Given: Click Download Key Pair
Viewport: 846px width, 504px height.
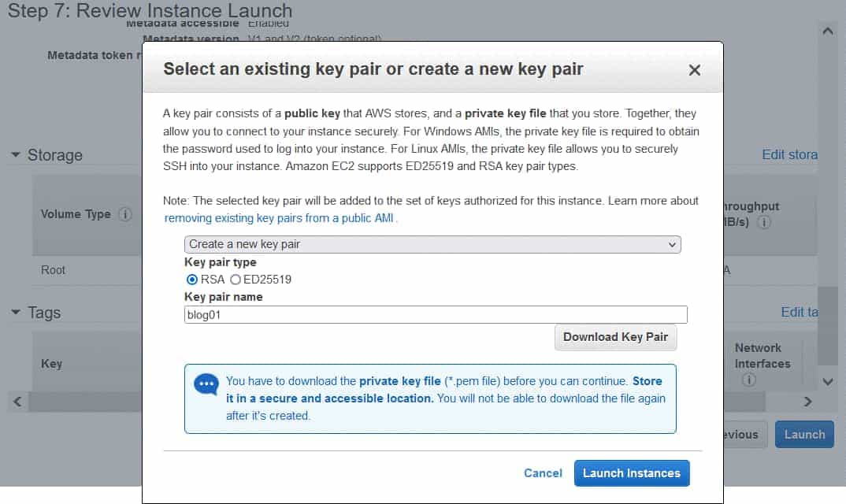Looking at the screenshot, I should coord(615,337).
